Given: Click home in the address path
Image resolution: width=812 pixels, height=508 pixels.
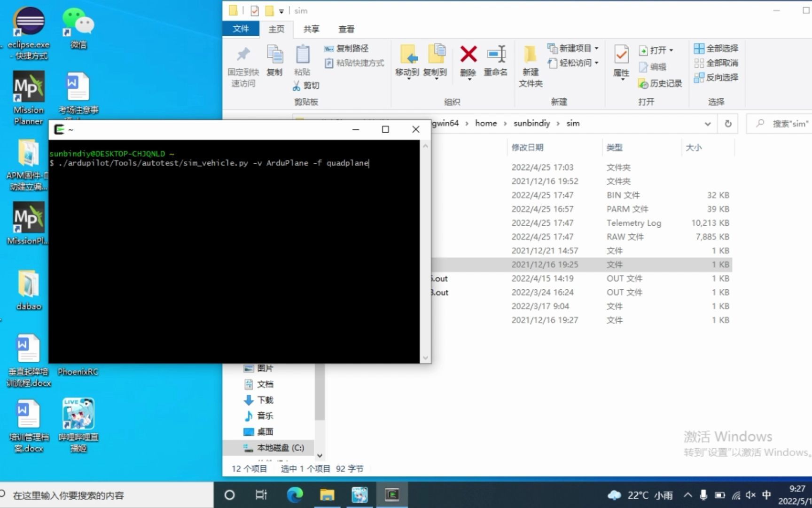Looking at the screenshot, I should coord(486,123).
